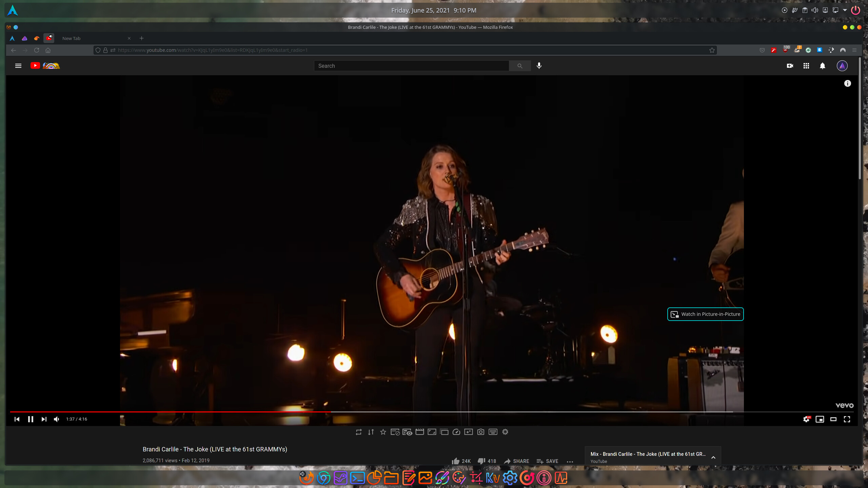Open the extension options cog below player

(x=505, y=432)
